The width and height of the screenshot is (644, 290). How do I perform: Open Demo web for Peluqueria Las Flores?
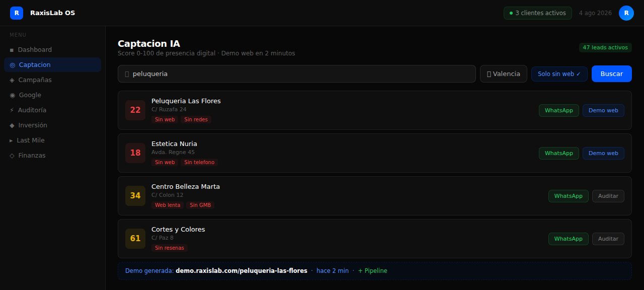coord(603,110)
